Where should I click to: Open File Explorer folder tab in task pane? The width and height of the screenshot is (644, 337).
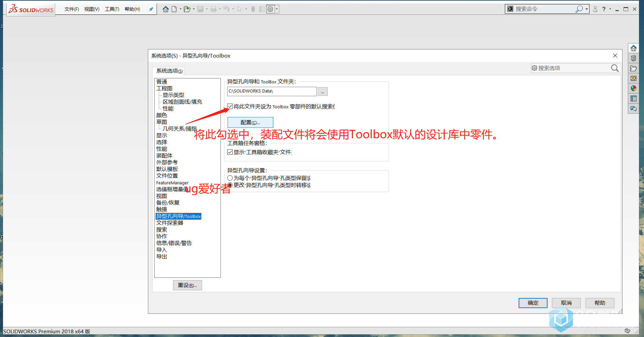pos(634,68)
